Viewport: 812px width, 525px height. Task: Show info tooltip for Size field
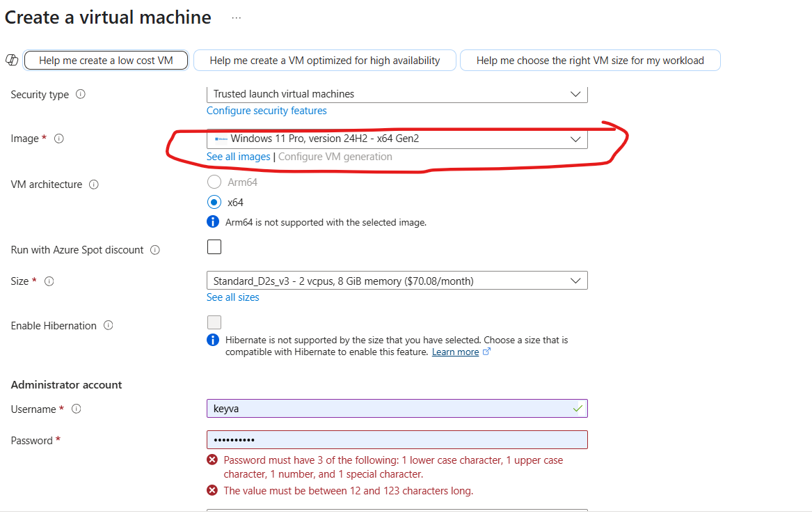pyautogui.click(x=49, y=281)
